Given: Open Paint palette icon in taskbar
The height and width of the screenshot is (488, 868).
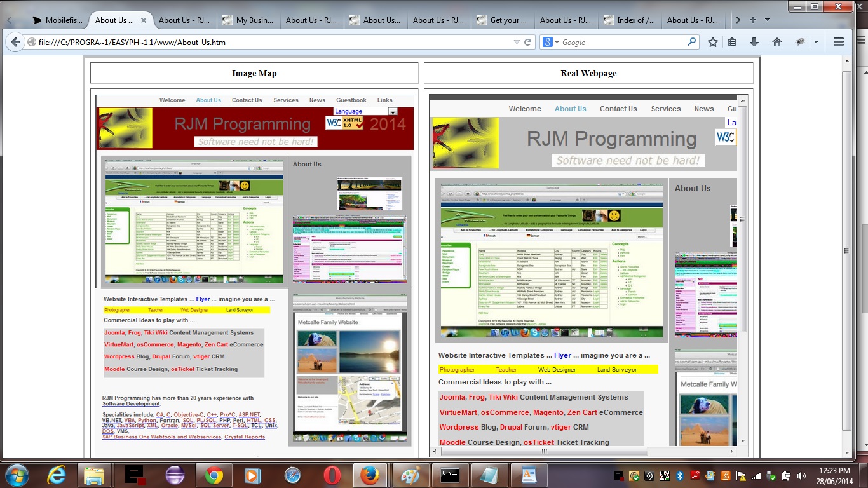Looking at the screenshot, I should tap(410, 475).
